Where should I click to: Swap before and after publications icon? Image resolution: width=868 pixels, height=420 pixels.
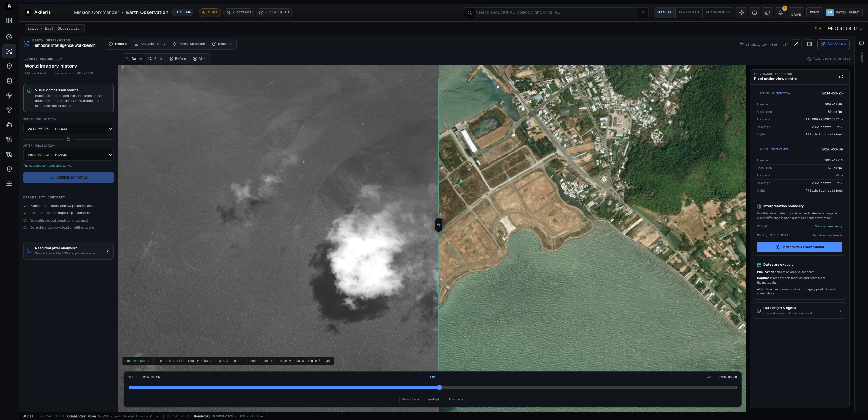[68, 140]
